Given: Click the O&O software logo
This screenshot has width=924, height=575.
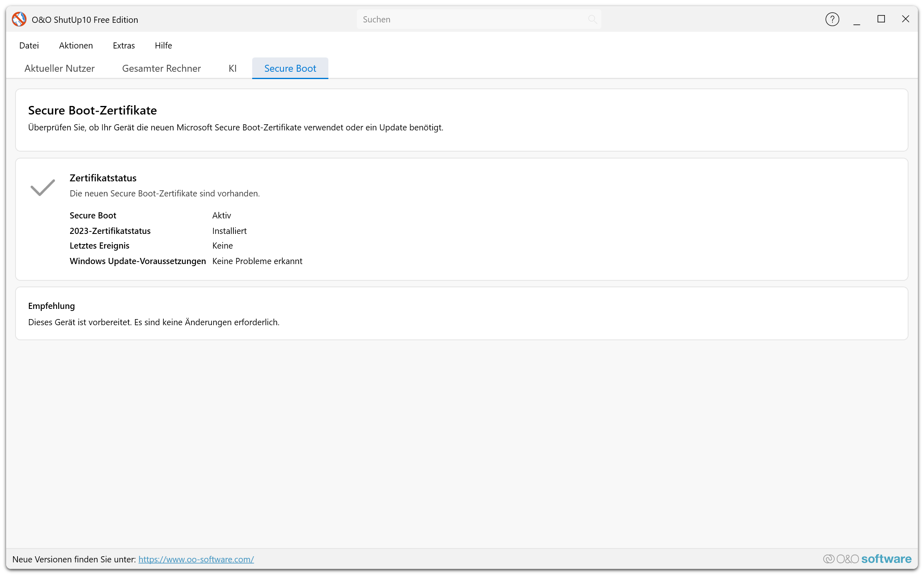Looking at the screenshot, I should (867, 559).
